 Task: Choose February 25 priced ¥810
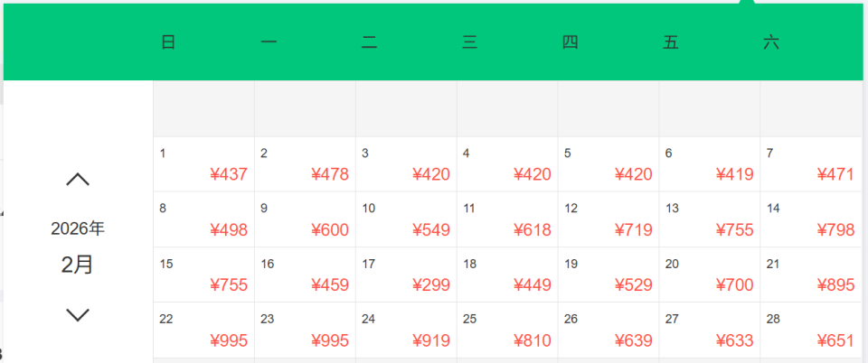click(x=507, y=330)
